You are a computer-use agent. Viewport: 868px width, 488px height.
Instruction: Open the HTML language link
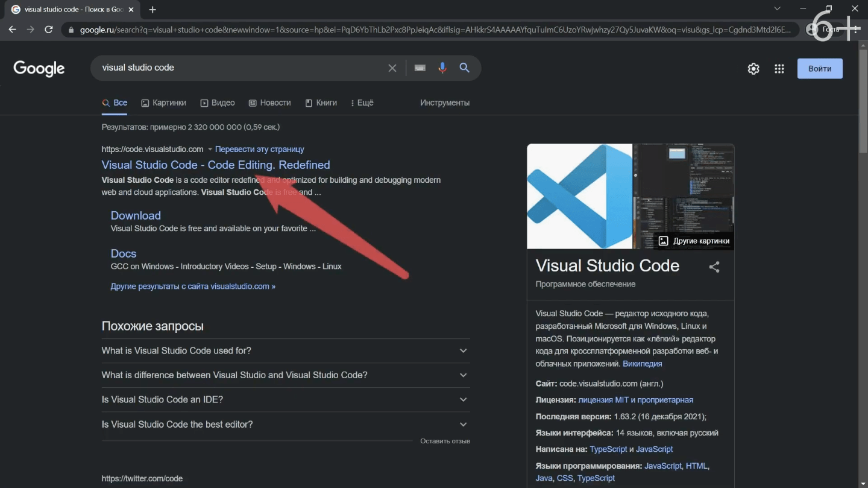coord(697,466)
